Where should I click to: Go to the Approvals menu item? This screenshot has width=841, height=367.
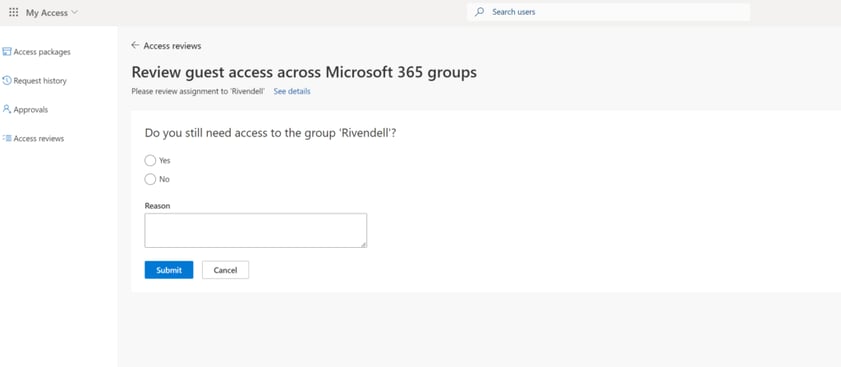25,109
